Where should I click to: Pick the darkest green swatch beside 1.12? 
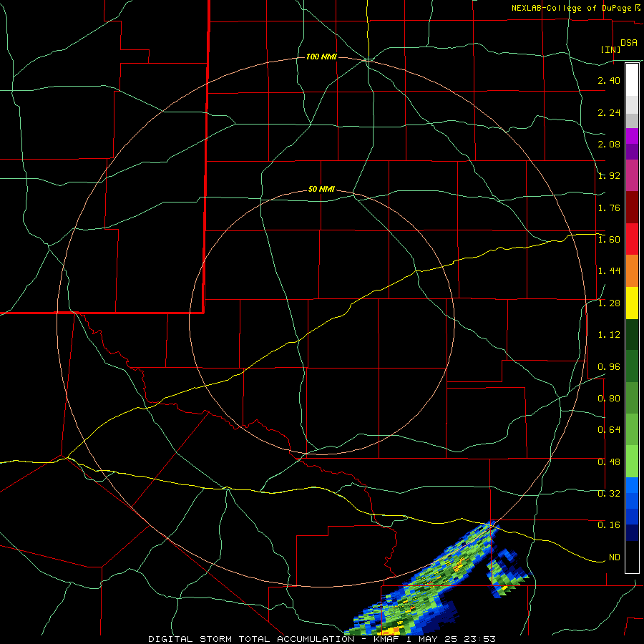(x=632, y=335)
